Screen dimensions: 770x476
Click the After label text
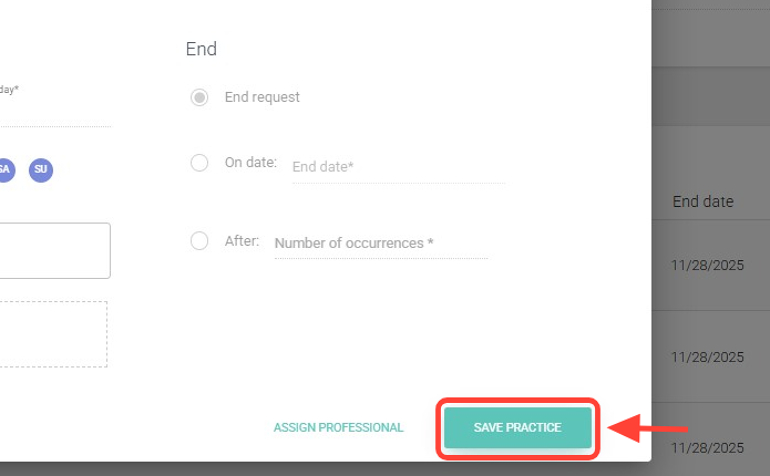(x=242, y=241)
